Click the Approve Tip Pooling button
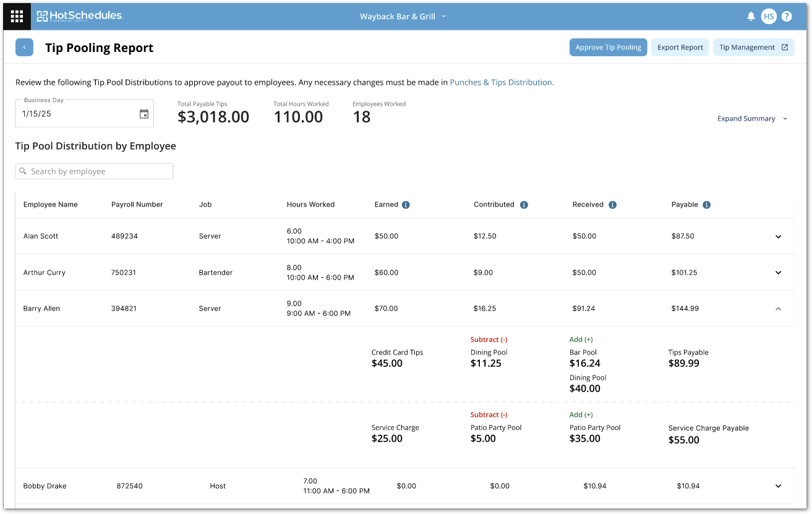This screenshot has height=514, width=812. 608,48
